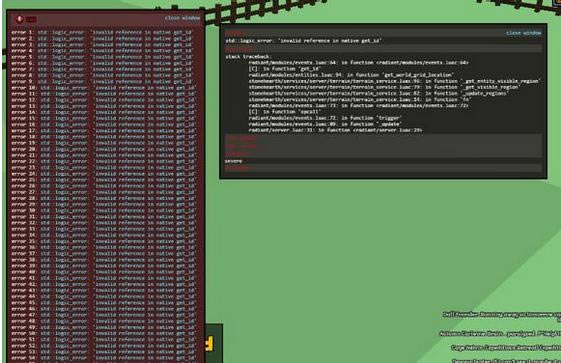This screenshot has width=561, height=363.
Task: Open error 45 entry
Action: [103, 303]
